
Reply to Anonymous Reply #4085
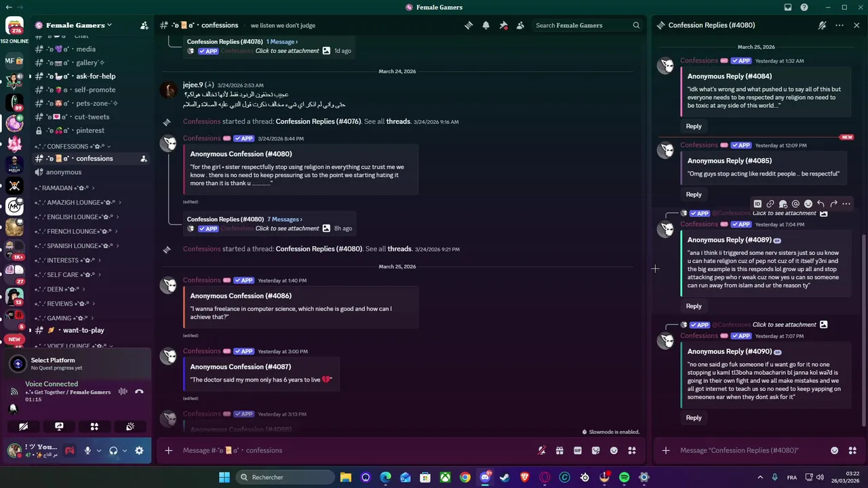[694, 195]
